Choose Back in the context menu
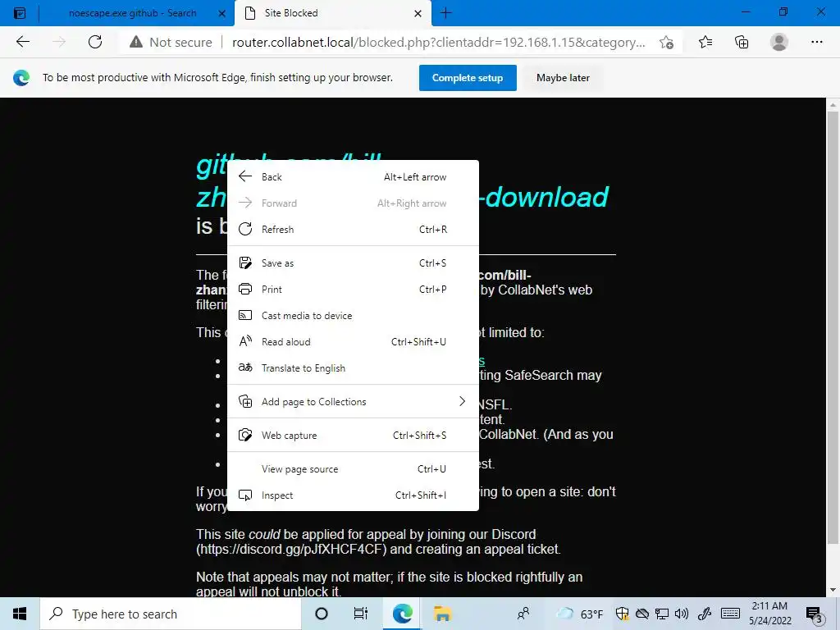840x630 pixels. [x=353, y=177]
